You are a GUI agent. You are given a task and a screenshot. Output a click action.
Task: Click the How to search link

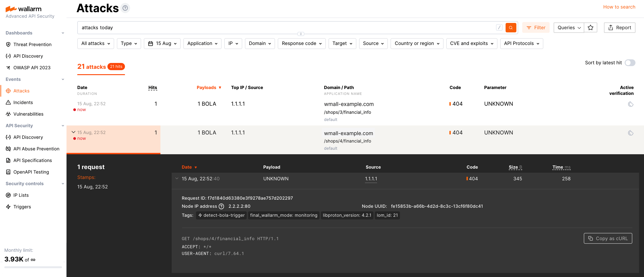[x=619, y=7]
